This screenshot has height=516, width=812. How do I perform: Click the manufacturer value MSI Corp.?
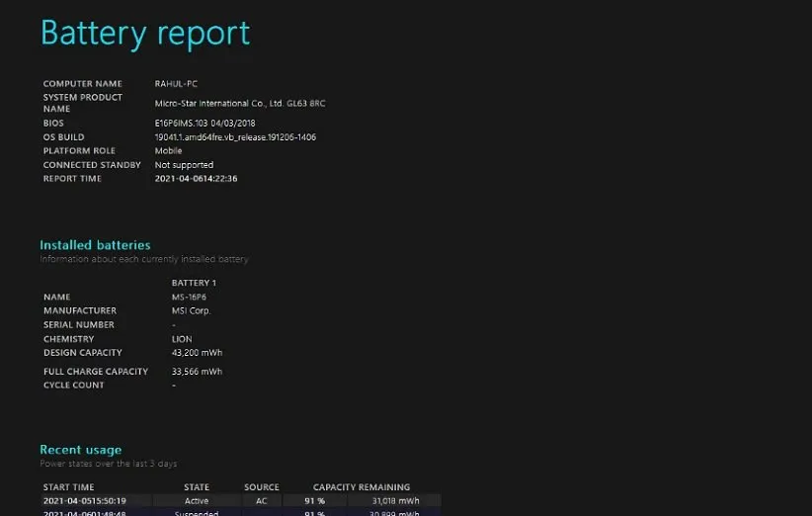(191, 310)
